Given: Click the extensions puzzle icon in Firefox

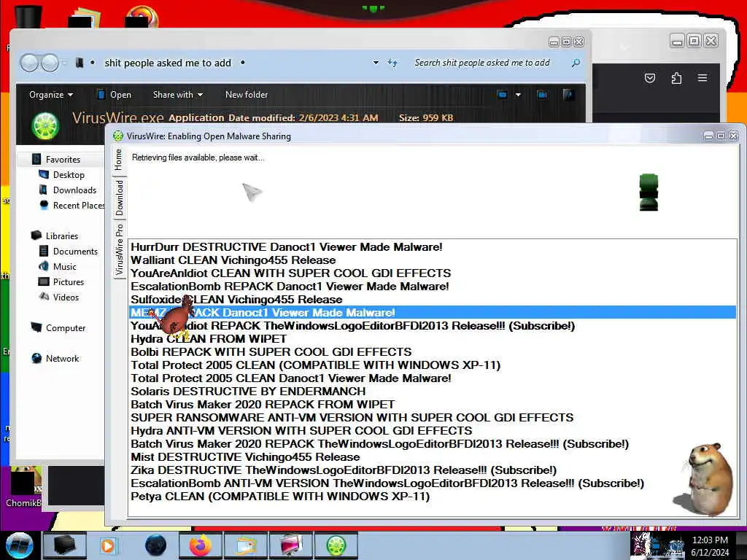Looking at the screenshot, I should point(676,78).
